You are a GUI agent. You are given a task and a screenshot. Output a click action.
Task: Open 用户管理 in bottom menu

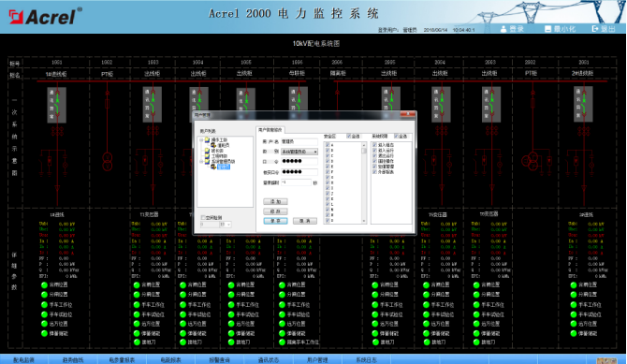(317, 360)
